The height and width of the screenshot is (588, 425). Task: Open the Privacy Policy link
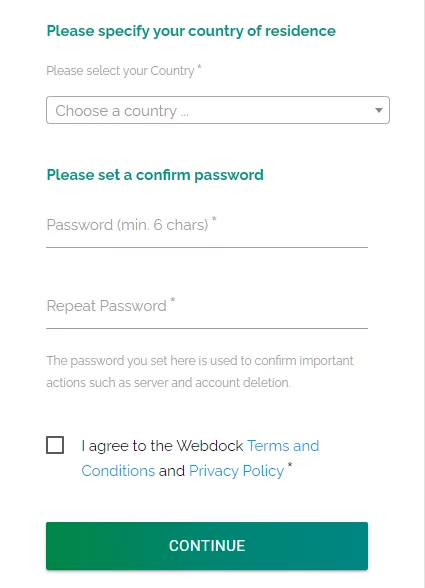pyautogui.click(x=236, y=471)
